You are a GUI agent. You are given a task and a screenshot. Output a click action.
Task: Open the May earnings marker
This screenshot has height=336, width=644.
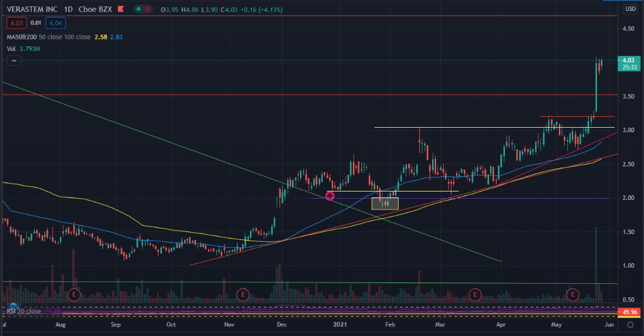(573, 294)
